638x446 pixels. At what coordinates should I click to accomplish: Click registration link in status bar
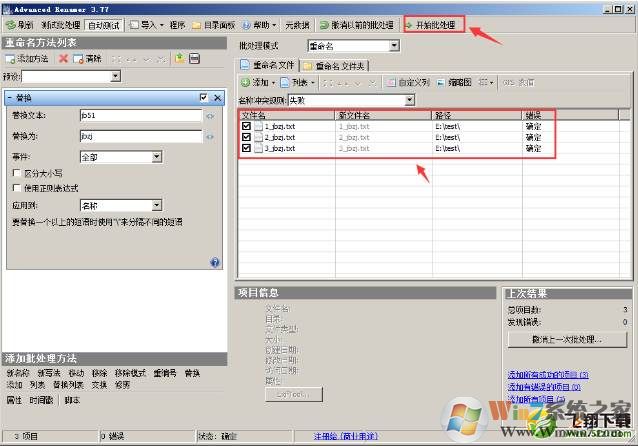pos(346,436)
